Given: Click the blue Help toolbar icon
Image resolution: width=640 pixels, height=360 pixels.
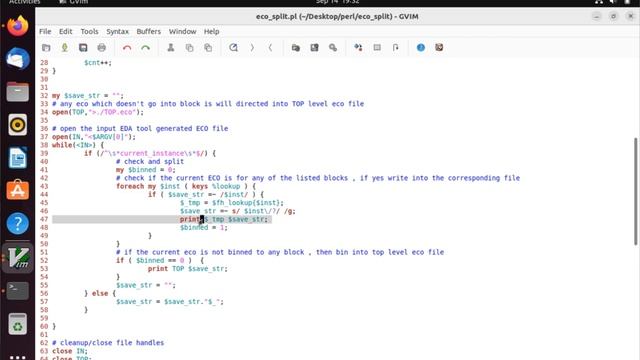Looking at the screenshot, I should [421, 48].
